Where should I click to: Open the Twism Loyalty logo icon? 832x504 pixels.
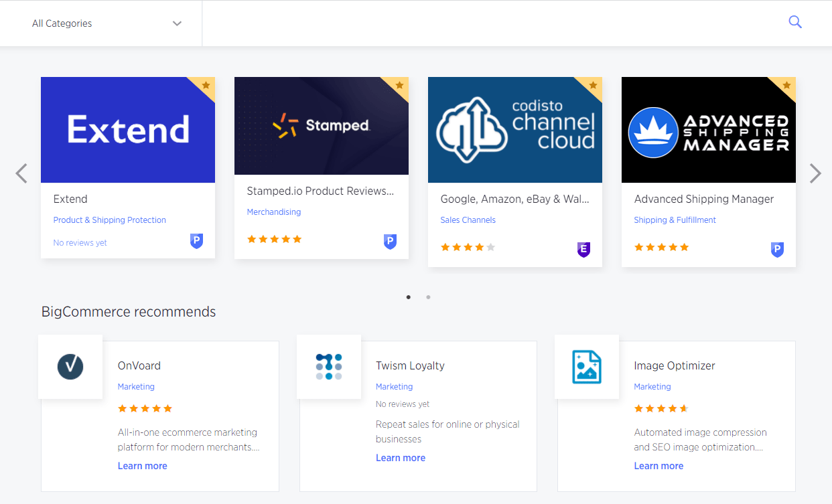coord(329,367)
